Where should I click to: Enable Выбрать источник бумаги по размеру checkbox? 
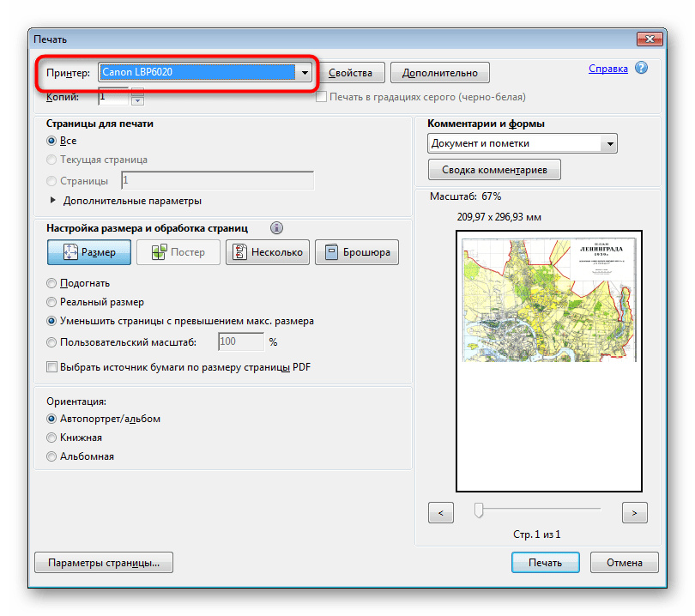pos(51,367)
